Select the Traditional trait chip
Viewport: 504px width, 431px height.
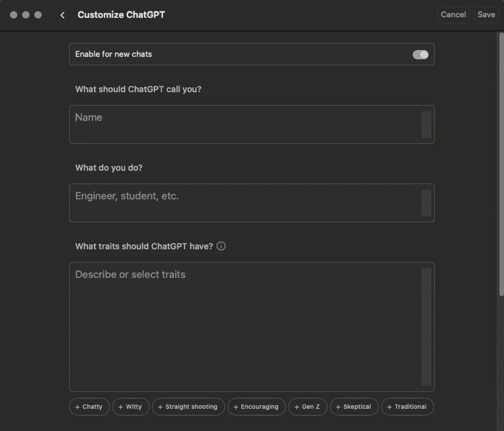(x=407, y=407)
